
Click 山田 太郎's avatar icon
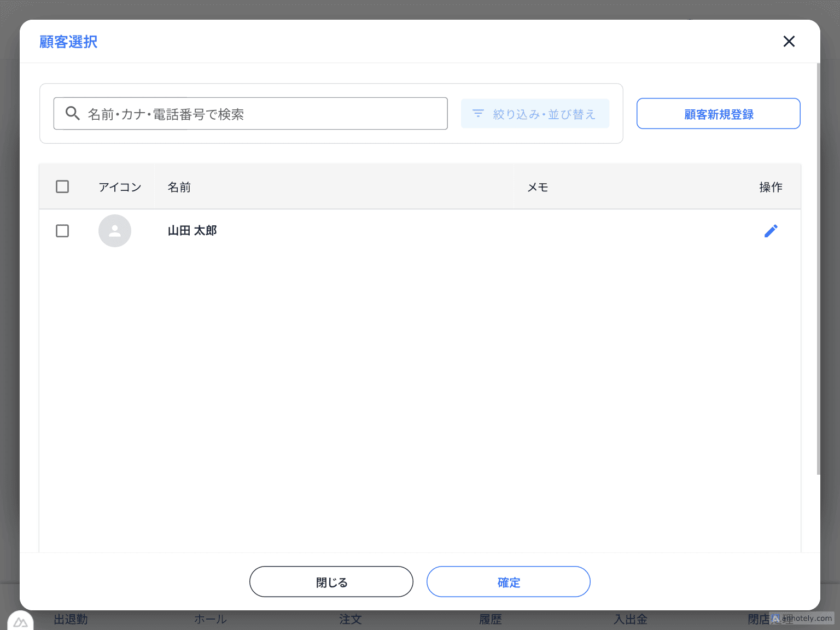pyautogui.click(x=115, y=231)
